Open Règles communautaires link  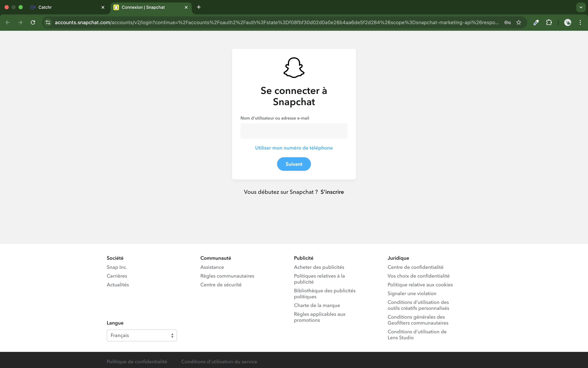(x=227, y=276)
